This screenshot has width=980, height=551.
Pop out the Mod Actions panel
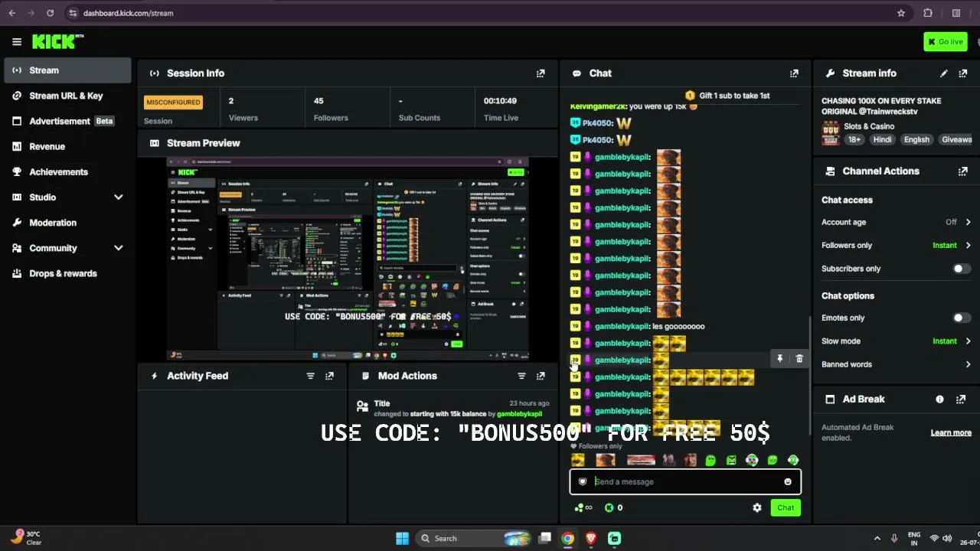click(x=541, y=376)
